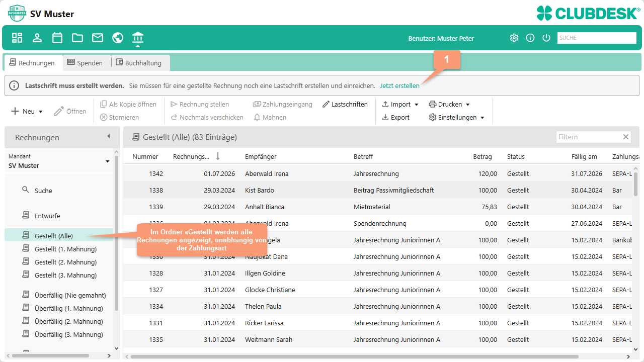Select invoice row Illgen Goldine

coord(378,273)
